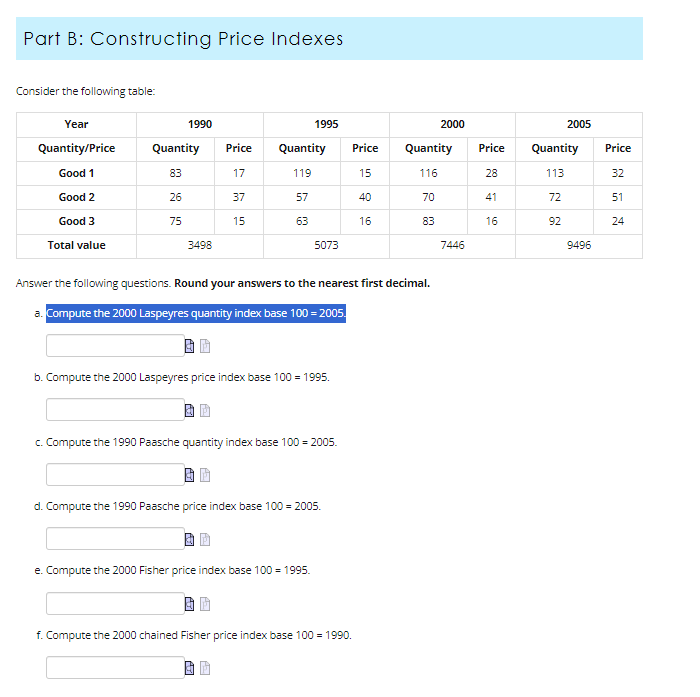
Task: Focus the answer box for 2000 Fisher price index
Action: point(115,604)
